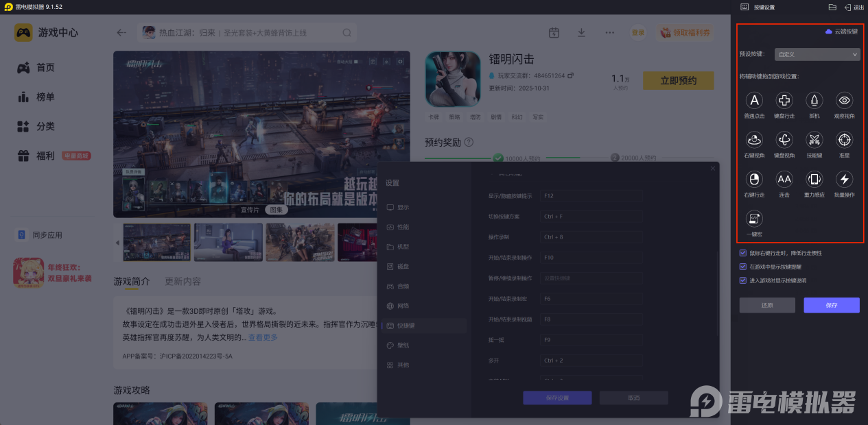Click the back arrow beside the search box
Image resolution: width=868 pixels, height=425 pixels.
coord(121,32)
